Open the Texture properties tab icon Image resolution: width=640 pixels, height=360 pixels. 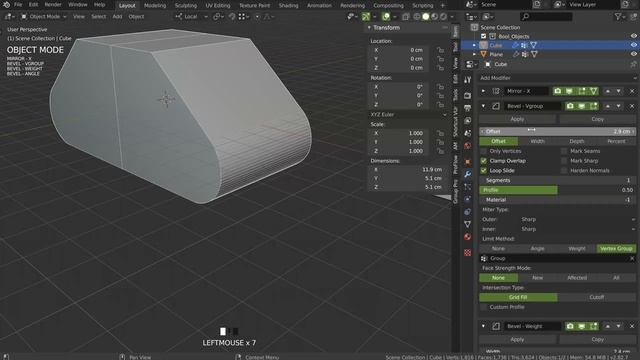468,253
